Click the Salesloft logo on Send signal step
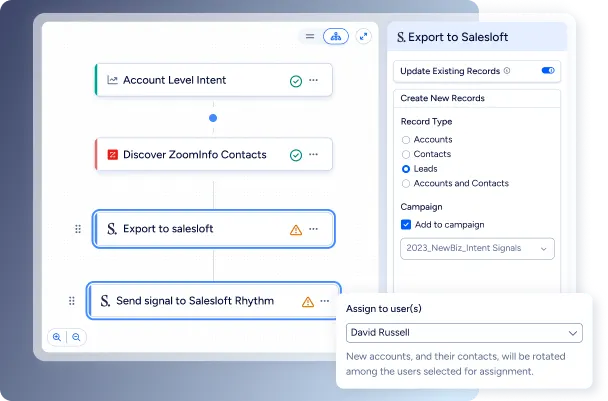The image size is (608, 401). (x=105, y=301)
